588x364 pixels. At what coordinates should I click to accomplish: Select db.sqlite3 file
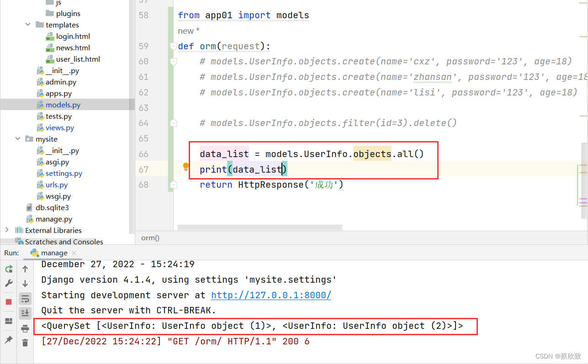point(52,207)
